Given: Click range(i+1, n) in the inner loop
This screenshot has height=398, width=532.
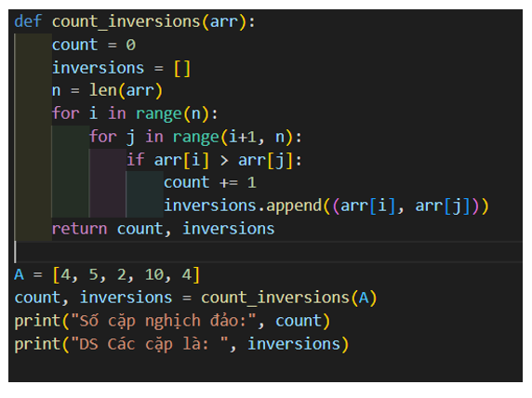Looking at the screenshot, I should (x=233, y=138).
